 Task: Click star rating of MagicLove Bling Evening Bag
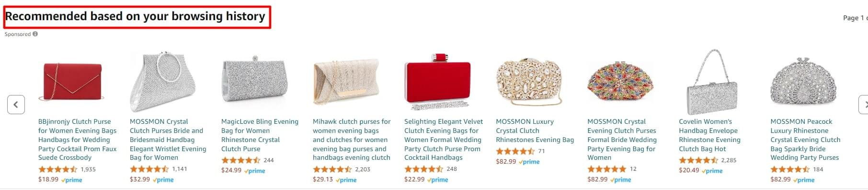[x=240, y=160]
